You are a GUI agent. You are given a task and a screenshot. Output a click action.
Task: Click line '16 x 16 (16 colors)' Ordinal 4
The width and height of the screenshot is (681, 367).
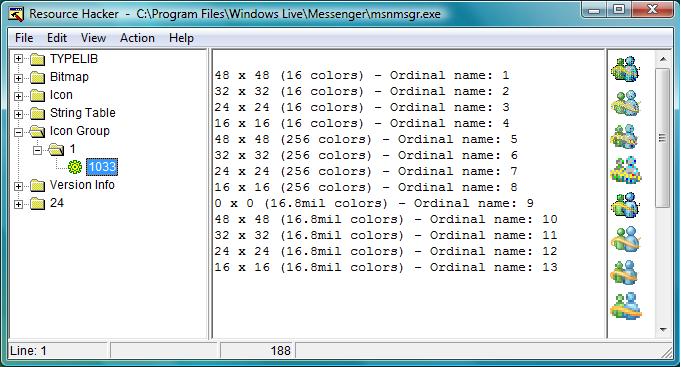(361, 124)
